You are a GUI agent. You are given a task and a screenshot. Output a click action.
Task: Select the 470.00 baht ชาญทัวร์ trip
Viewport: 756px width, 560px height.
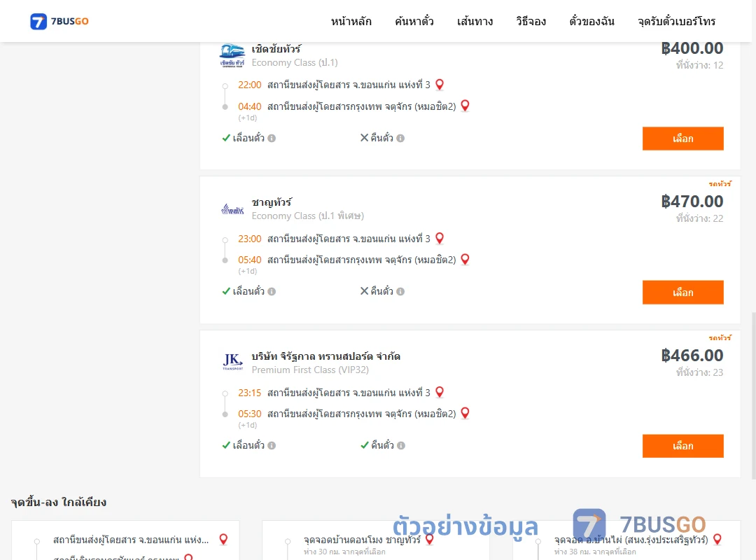(x=682, y=293)
